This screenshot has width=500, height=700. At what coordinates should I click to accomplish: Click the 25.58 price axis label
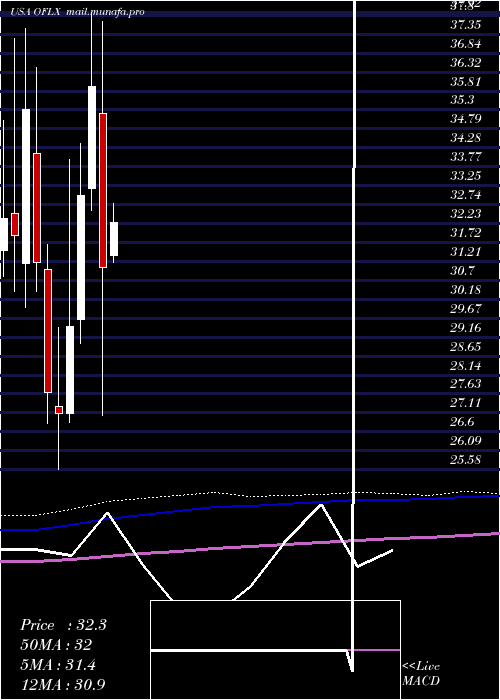click(465, 459)
